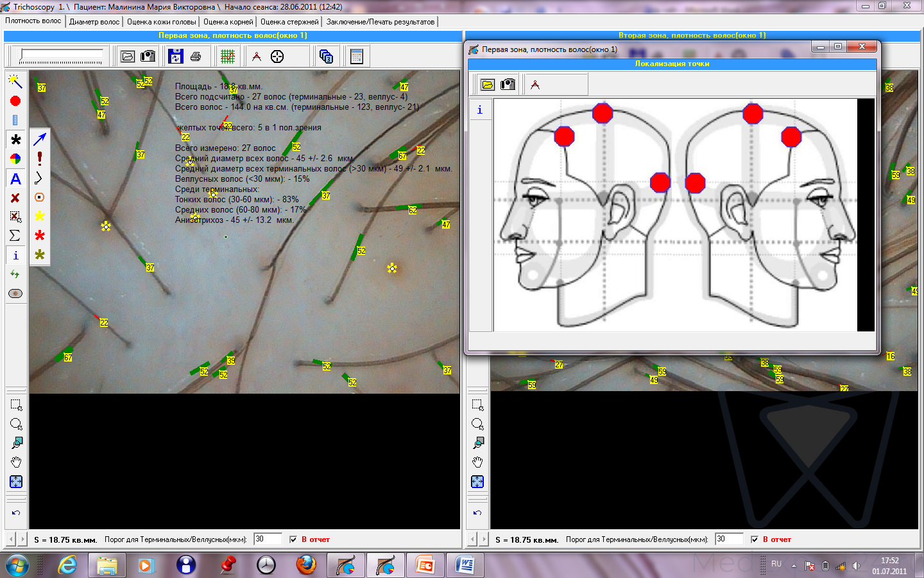924x578 pixels.
Task: Toggle right panel 'В отчет' checkbox
Action: pos(755,539)
